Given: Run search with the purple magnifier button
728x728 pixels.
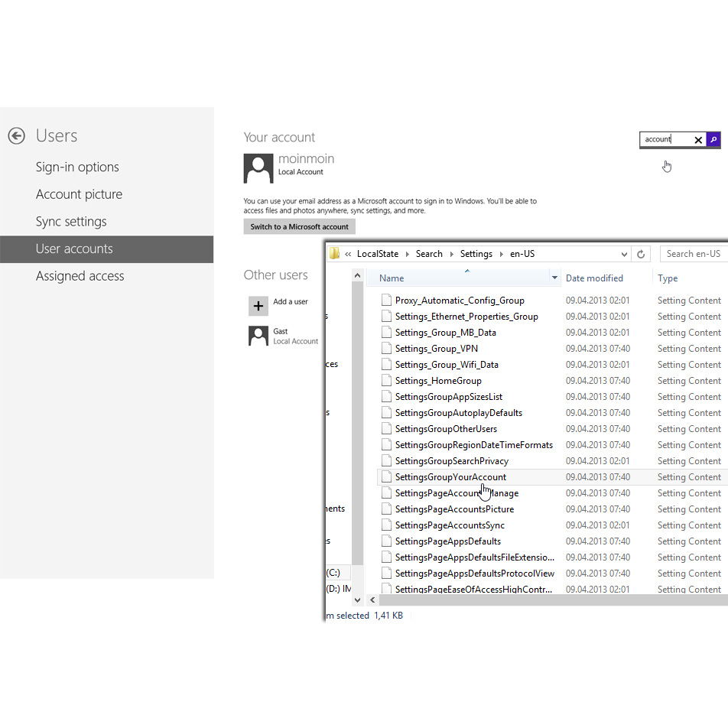Looking at the screenshot, I should [x=713, y=139].
